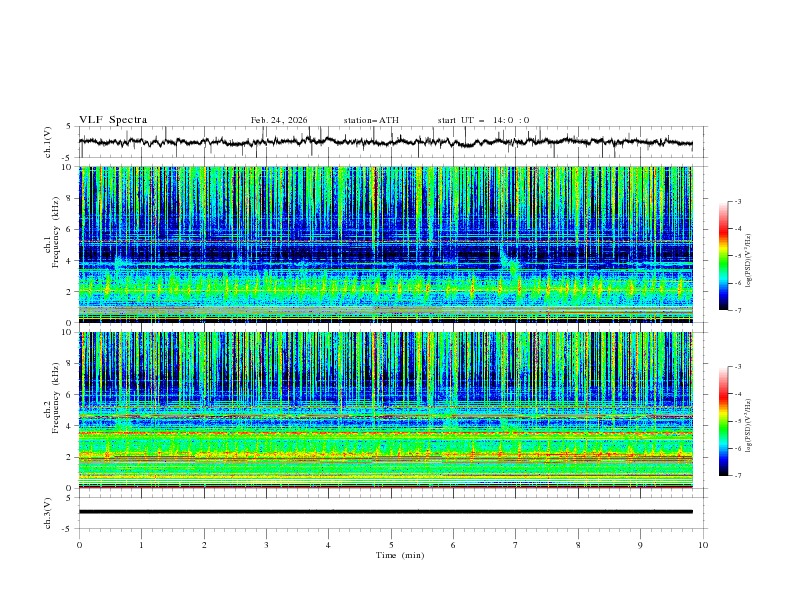Select the date 'Feb. 24, 2026'

pos(279,120)
